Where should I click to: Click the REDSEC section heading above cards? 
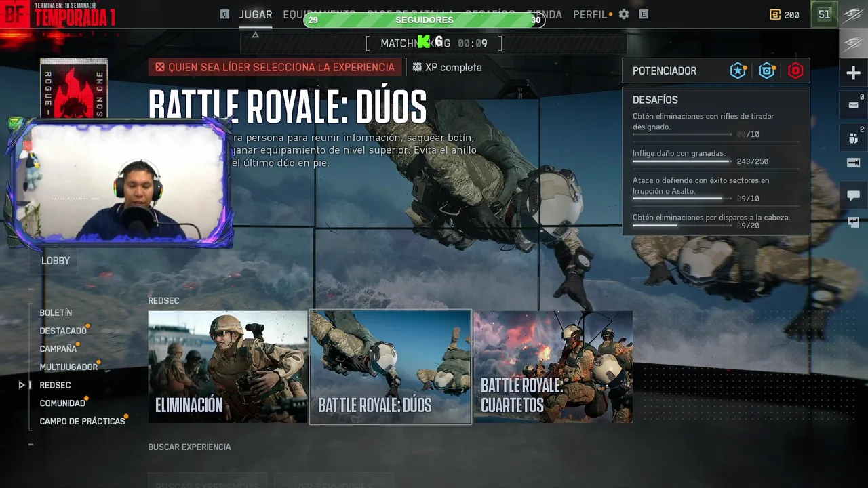click(163, 300)
